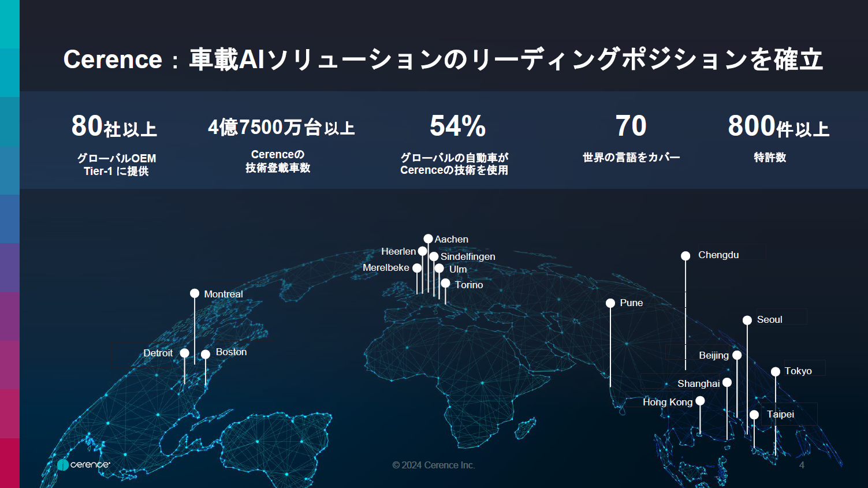Click the Boston map pin
The height and width of the screenshot is (488, 868).
[206, 355]
